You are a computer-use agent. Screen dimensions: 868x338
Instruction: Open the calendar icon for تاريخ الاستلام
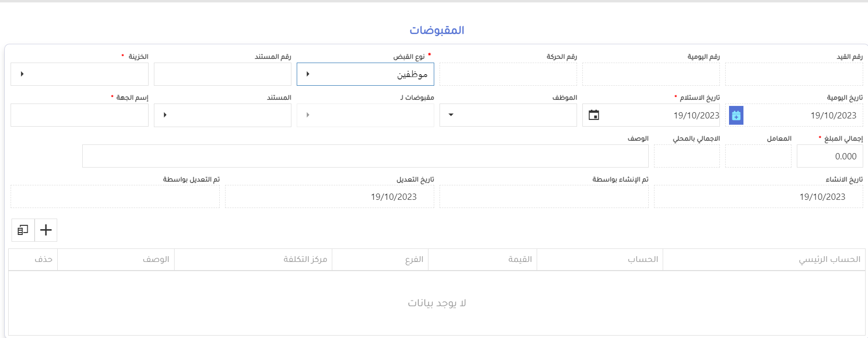(594, 115)
